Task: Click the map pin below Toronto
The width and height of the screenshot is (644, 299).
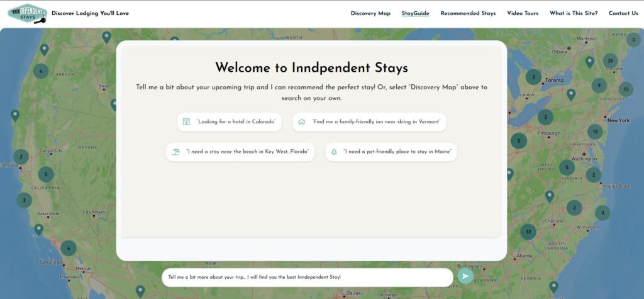Action: pos(571,94)
